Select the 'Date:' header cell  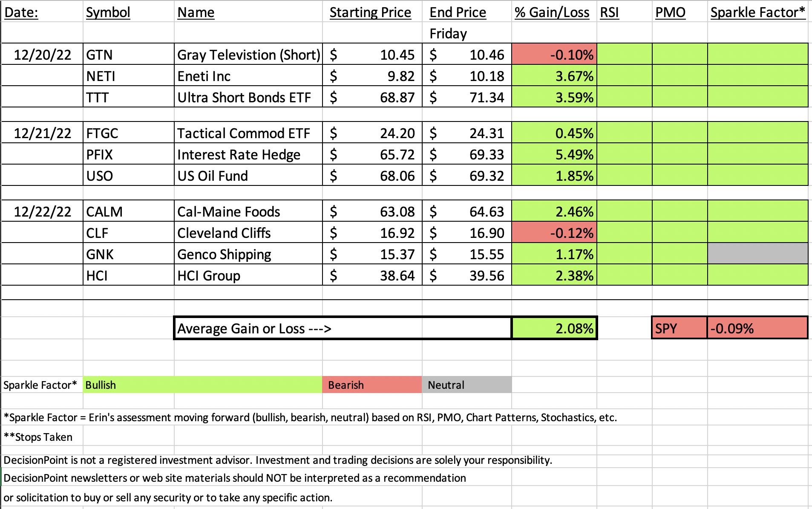tap(42, 12)
